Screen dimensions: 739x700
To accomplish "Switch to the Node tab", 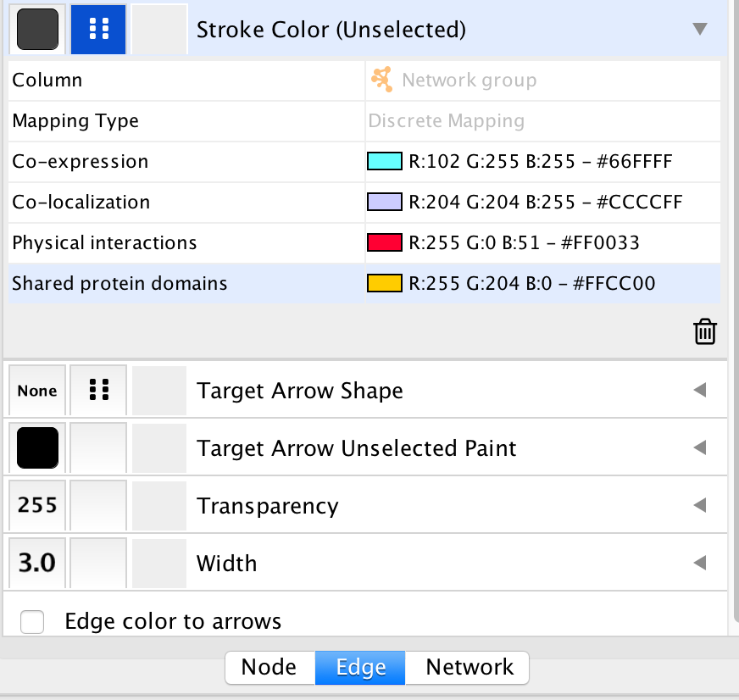I will tap(269, 667).
